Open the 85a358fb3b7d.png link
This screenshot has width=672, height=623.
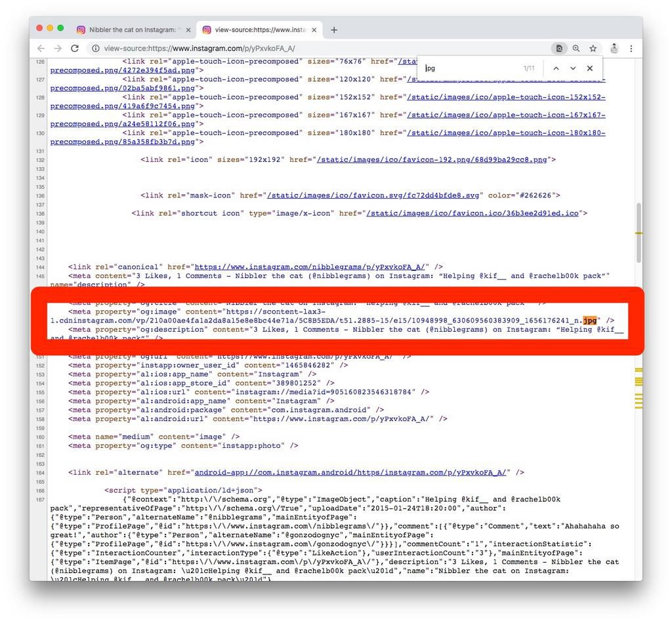(x=123, y=142)
